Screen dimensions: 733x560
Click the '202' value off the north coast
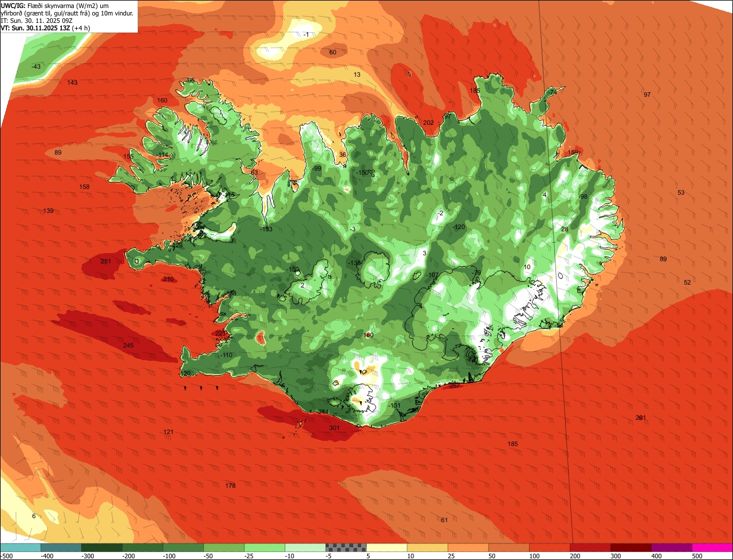tap(428, 123)
